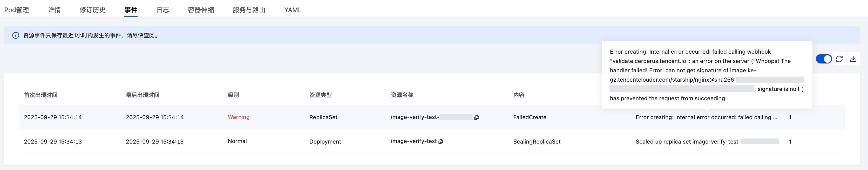This screenshot has width=868, height=170.
Task: Click the info icon in the notice banner
Action: click(16, 35)
